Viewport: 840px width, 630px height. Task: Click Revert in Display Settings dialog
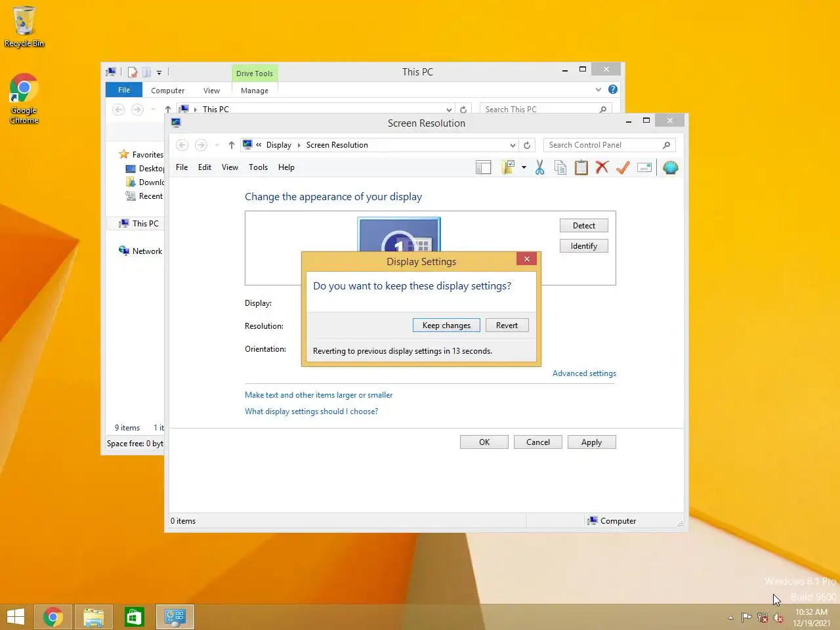[507, 325]
